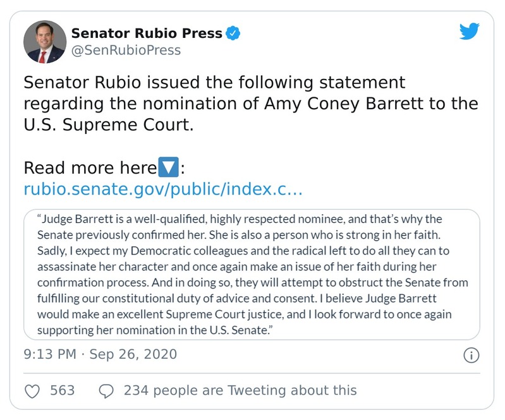Click the blue verified badge
Viewport: 505px width, 420px height.
232,33
